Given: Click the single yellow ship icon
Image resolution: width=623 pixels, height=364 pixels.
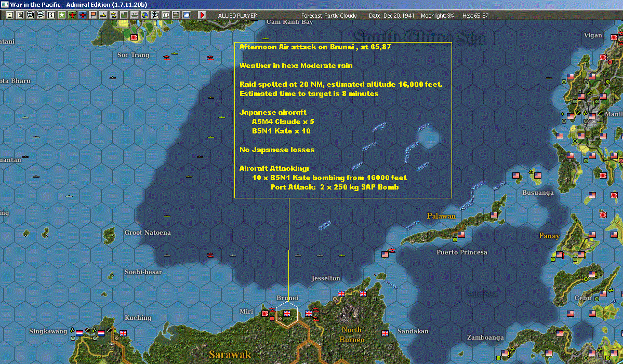Looking at the screenshot, I should 103,15.
